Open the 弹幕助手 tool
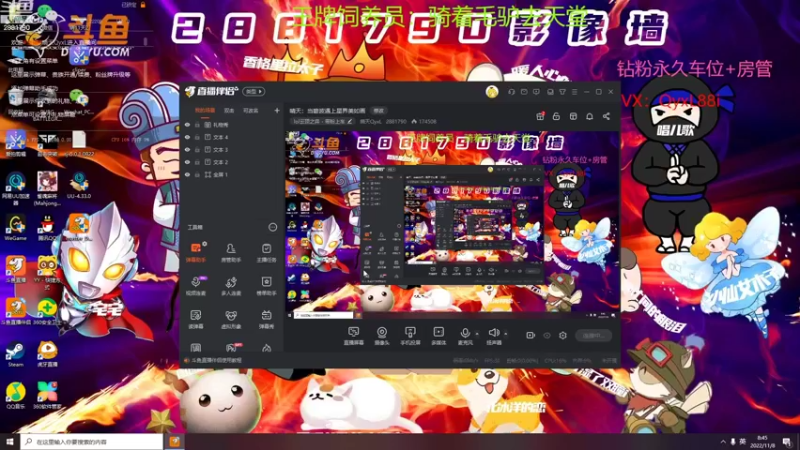The width and height of the screenshot is (800, 450). [195, 253]
